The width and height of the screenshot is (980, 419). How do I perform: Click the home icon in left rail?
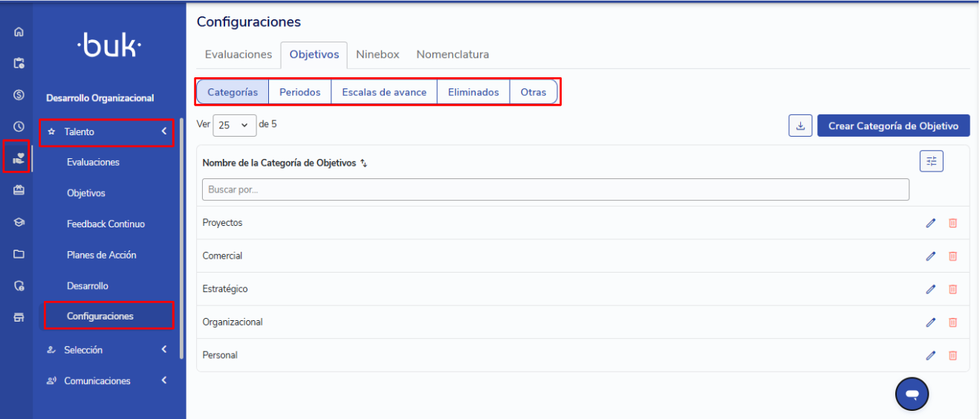point(19,32)
